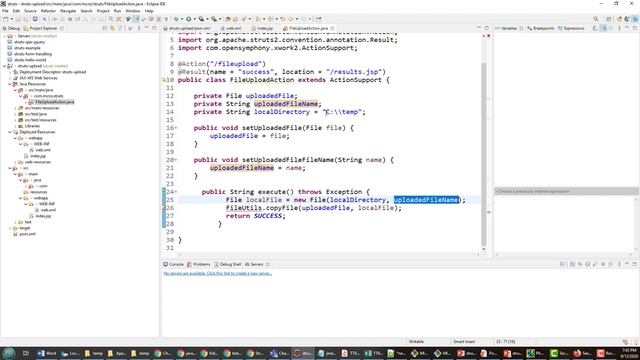Toggle Link with Editor in Project Explorer
Screen dimensions: 640x360
pos(112,28)
